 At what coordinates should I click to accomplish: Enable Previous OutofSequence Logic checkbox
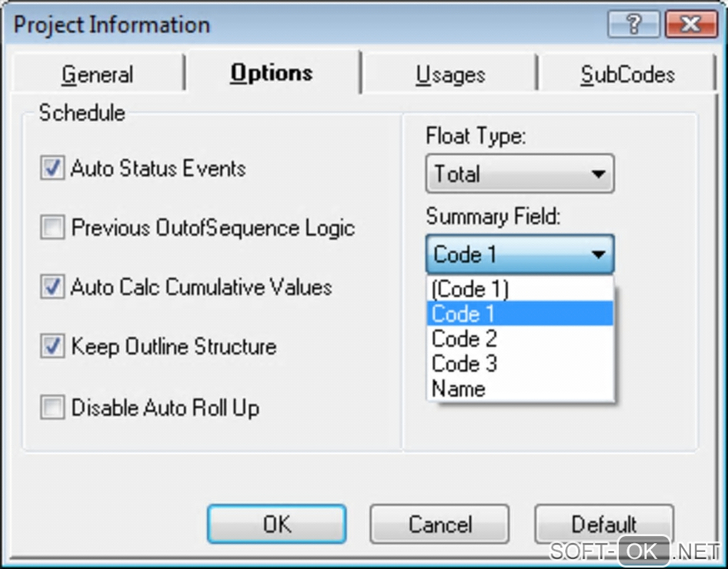point(52,228)
